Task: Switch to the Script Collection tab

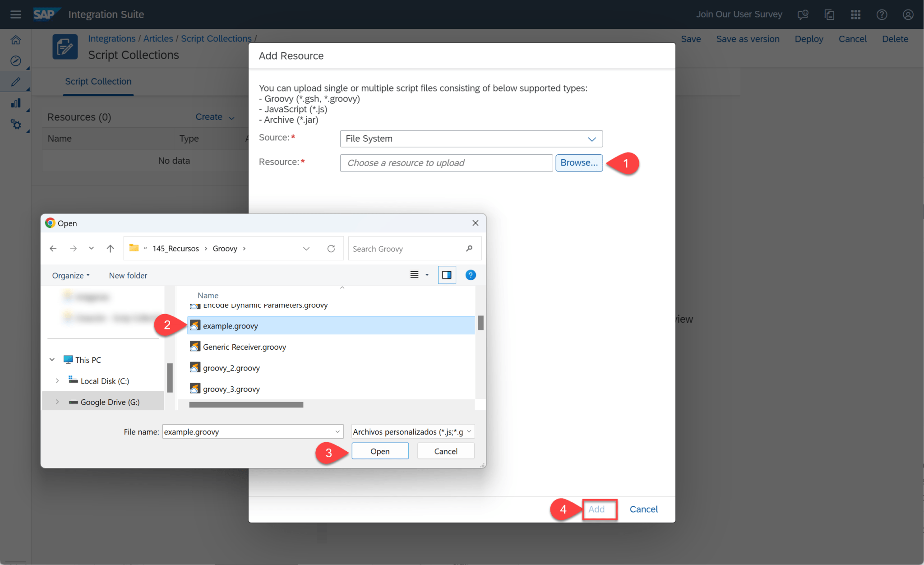Action: coord(98,82)
